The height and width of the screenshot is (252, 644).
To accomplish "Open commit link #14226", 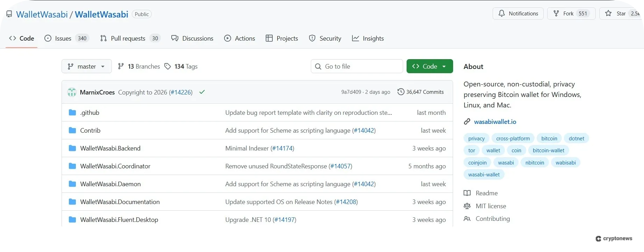I will [x=181, y=92].
